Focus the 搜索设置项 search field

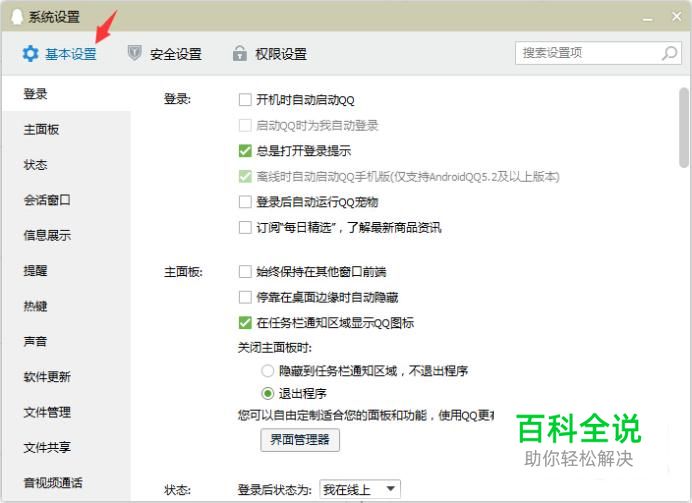click(598, 53)
